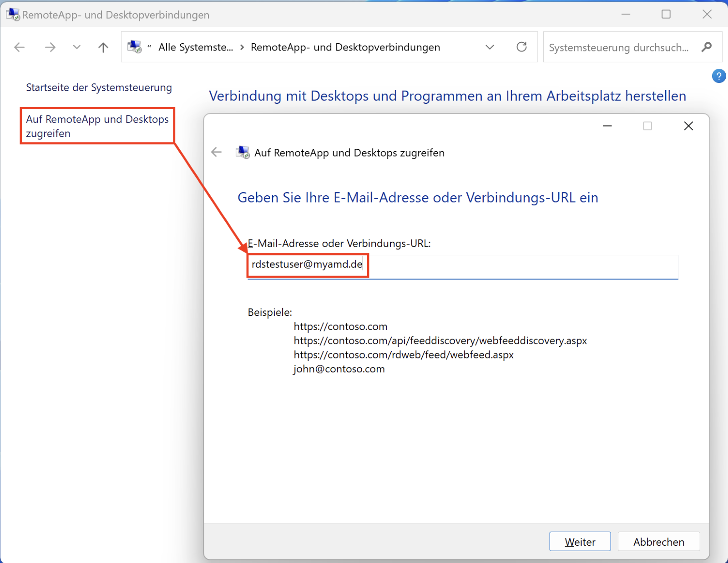
Task: Select 'RemoteApp- und Desktopverbindungen' breadcrumb
Action: pyautogui.click(x=345, y=47)
